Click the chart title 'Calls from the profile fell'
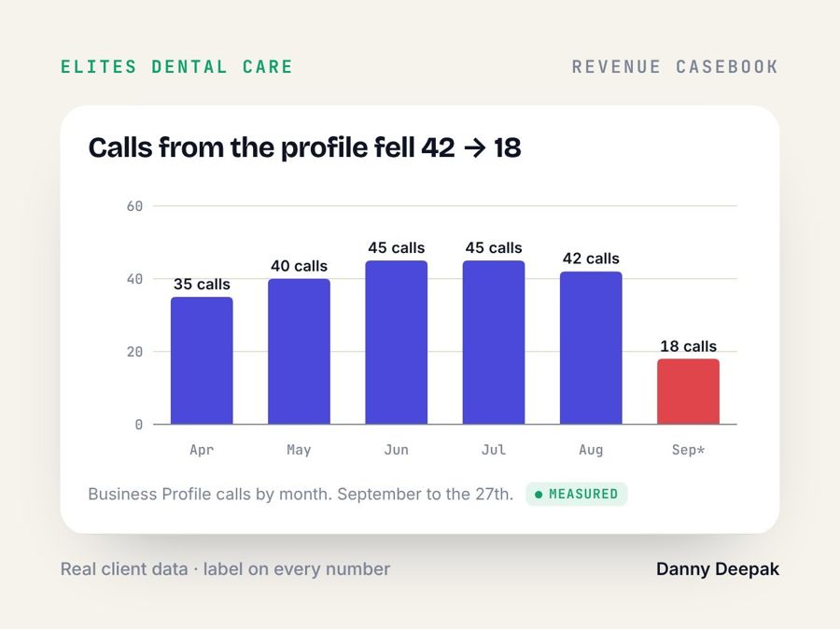The height and width of the screenshot is (629, 840). point(304,147)
